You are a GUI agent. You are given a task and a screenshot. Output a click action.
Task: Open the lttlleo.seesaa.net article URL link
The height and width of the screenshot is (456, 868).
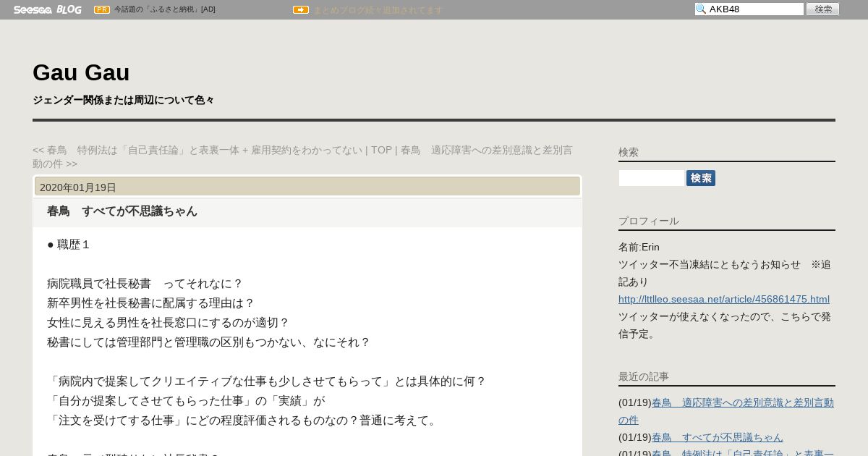pyautogui.click(x=724, y=299)
